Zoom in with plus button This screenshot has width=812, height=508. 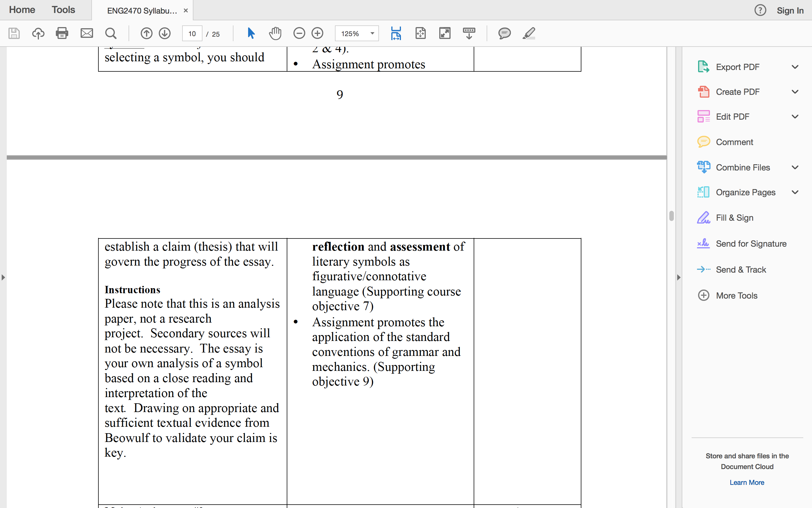point(317,33)
